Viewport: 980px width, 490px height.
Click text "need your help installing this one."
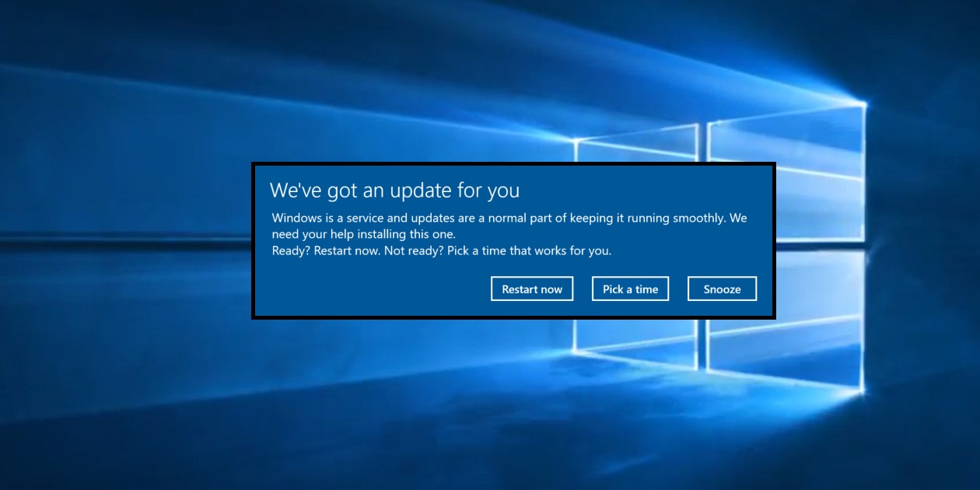coord(363,234)
